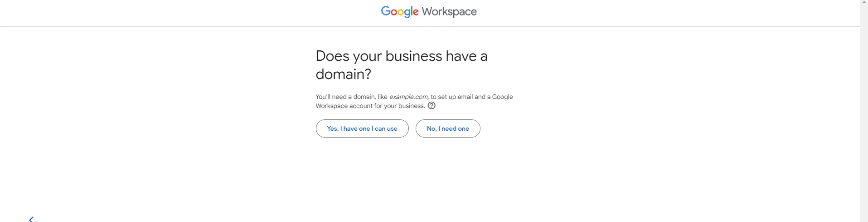Click the words "can use" in the Yes button

[x=386, y=128]
